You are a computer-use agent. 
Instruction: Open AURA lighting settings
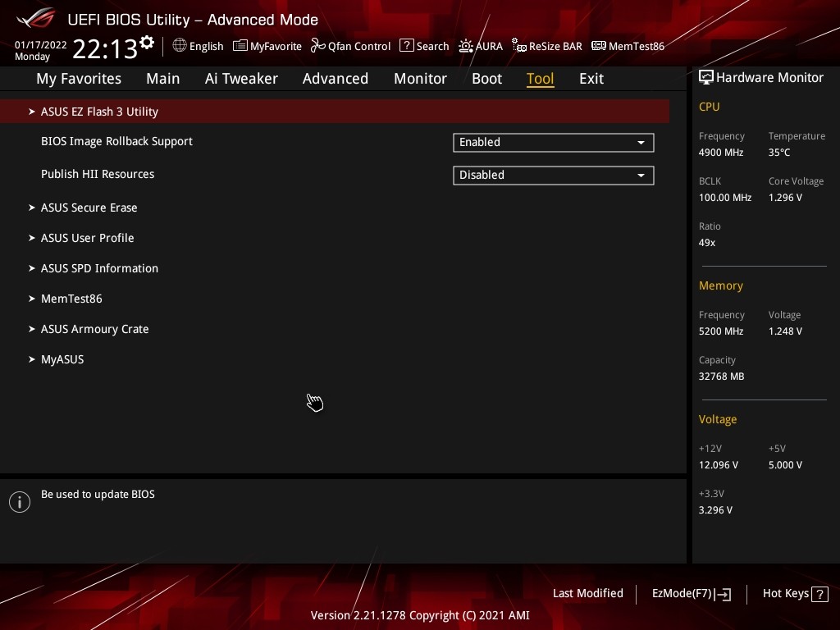point(466,46)
